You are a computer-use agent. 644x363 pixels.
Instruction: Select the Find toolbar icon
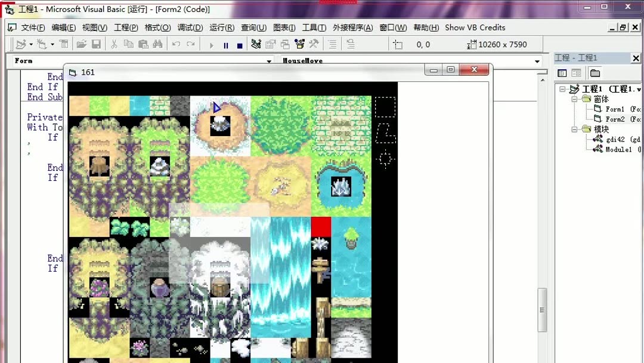(159, 44)
